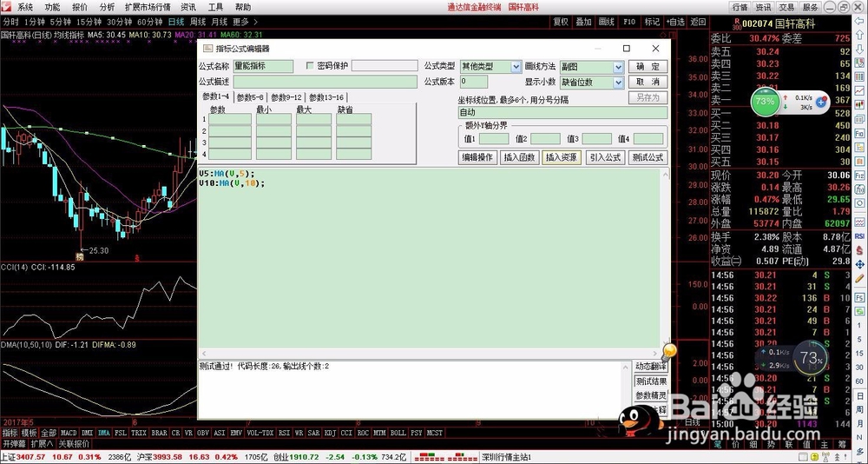Click the down arrow icon in right sidebar
Image resolution: width=868 pixels, height=464 pixels.
coord(859,49)
